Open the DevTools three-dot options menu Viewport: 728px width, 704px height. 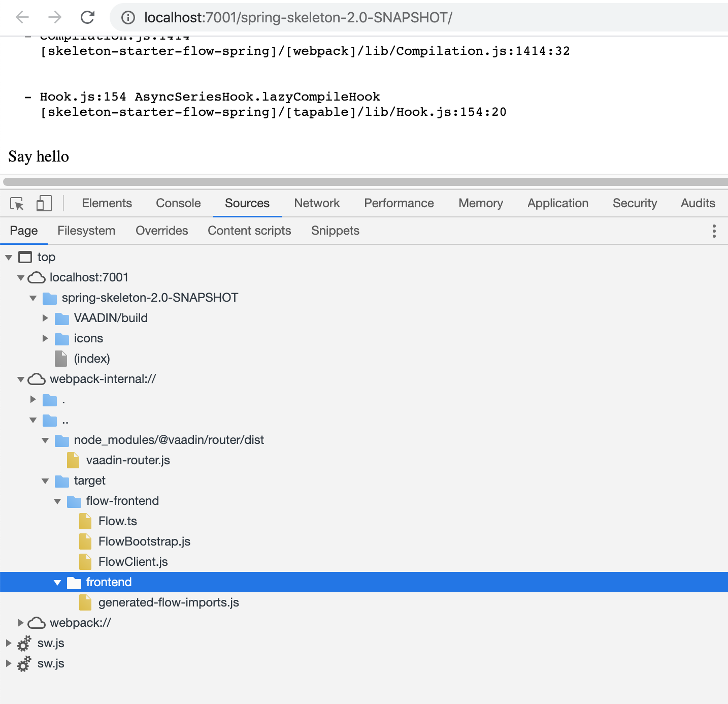click(x=714, y=231)
